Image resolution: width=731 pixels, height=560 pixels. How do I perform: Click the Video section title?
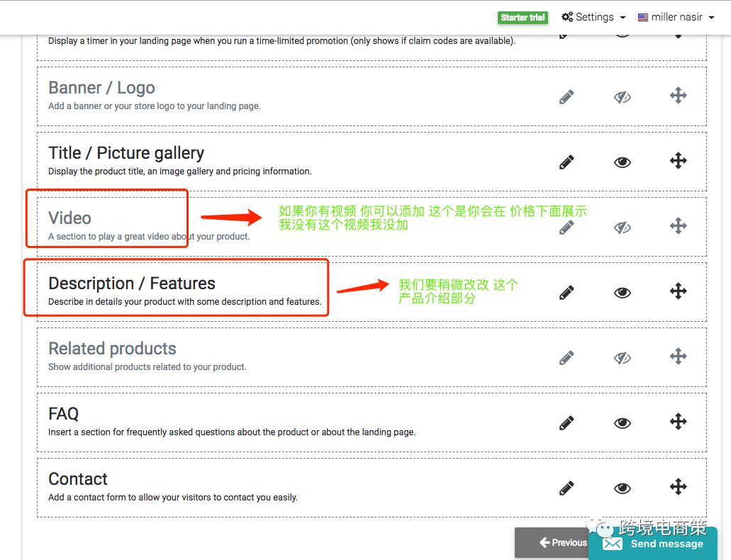[x=69, y=218]
